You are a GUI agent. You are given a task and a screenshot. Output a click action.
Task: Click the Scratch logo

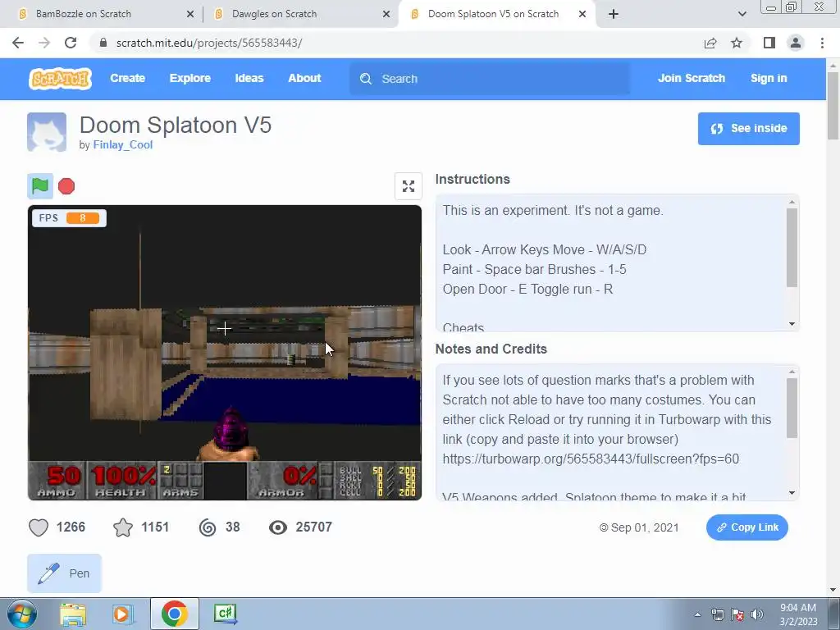[60, 78]
